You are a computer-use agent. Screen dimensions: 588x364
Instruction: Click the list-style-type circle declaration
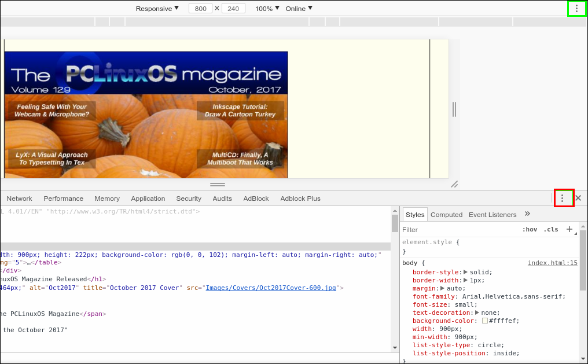pyautogui.click(x=458, y=345)
